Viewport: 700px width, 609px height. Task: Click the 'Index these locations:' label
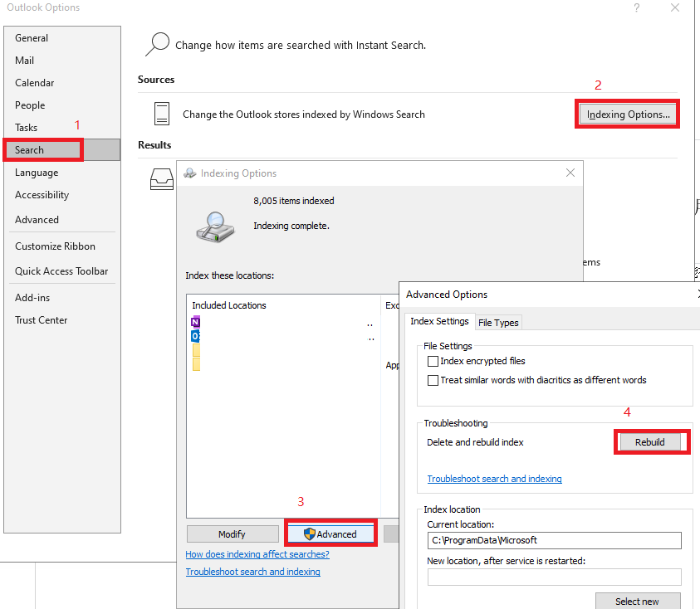click(229, 275)
